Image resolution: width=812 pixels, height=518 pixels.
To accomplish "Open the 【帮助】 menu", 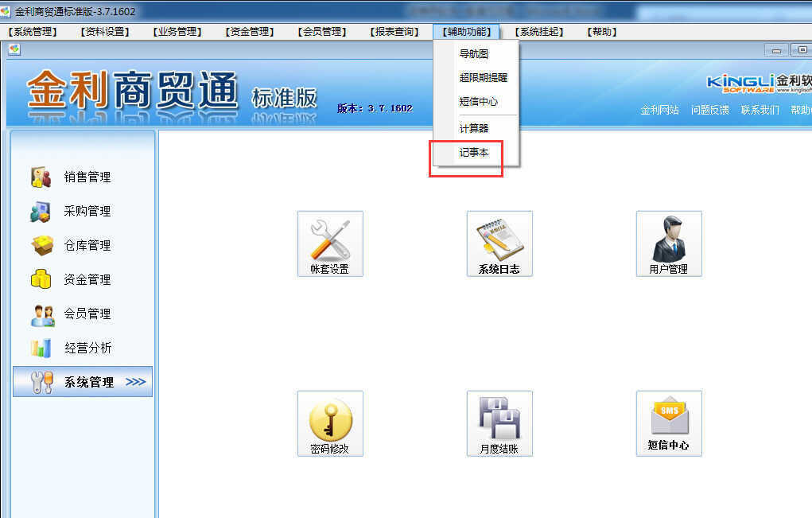I will (x=602, y=32).
